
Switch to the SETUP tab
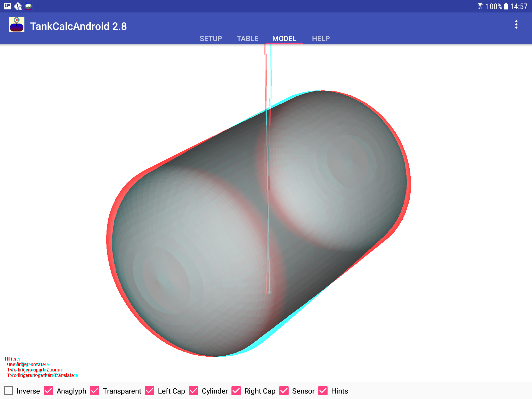pyautogui.click(x=211, y=38)
